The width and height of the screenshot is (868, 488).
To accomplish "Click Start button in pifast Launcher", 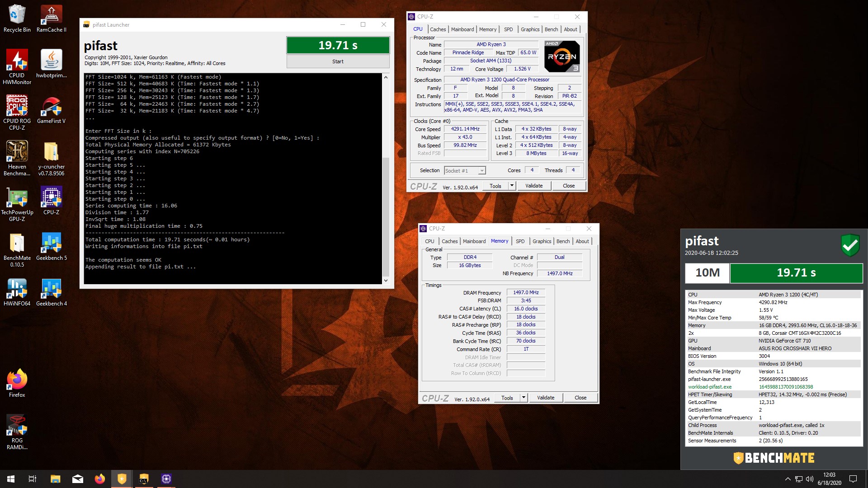I will (338, 61).
